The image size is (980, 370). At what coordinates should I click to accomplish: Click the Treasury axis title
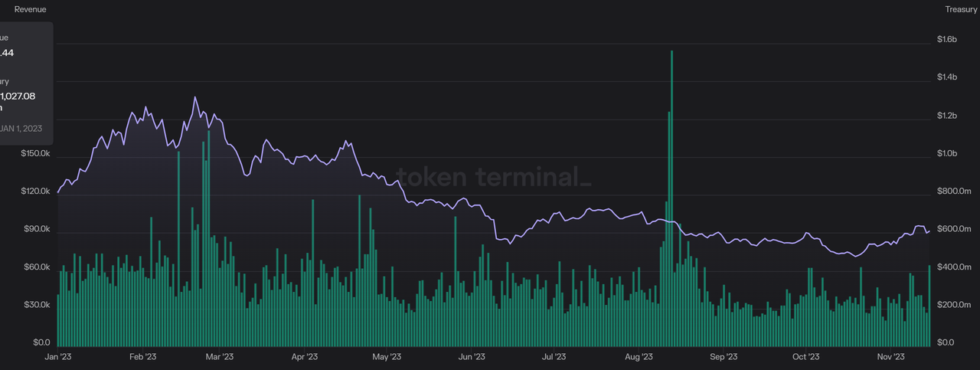click(961, 9)
